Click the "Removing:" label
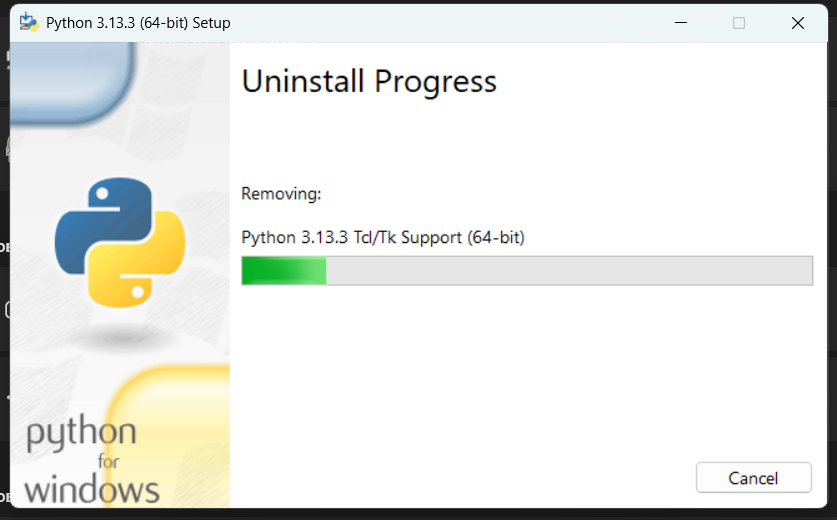This screenshot has width=837, height=520. pos(281,193)
